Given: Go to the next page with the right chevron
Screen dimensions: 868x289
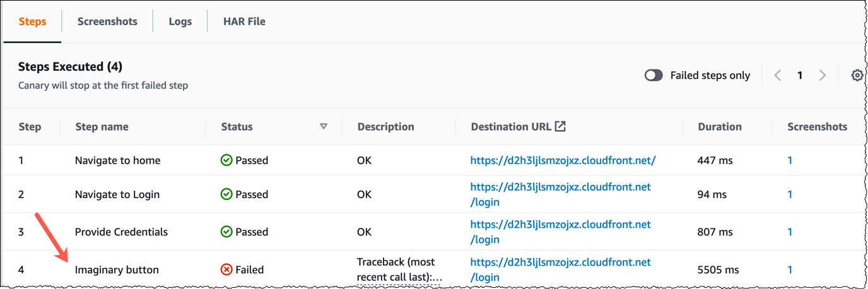Looking at the screenshot, I should 822,76.
